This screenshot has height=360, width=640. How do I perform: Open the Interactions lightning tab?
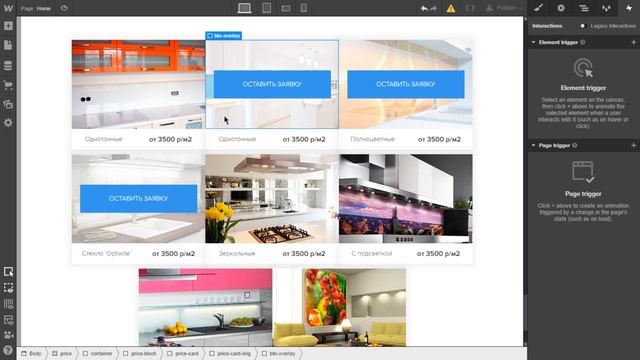click(629, 8)
